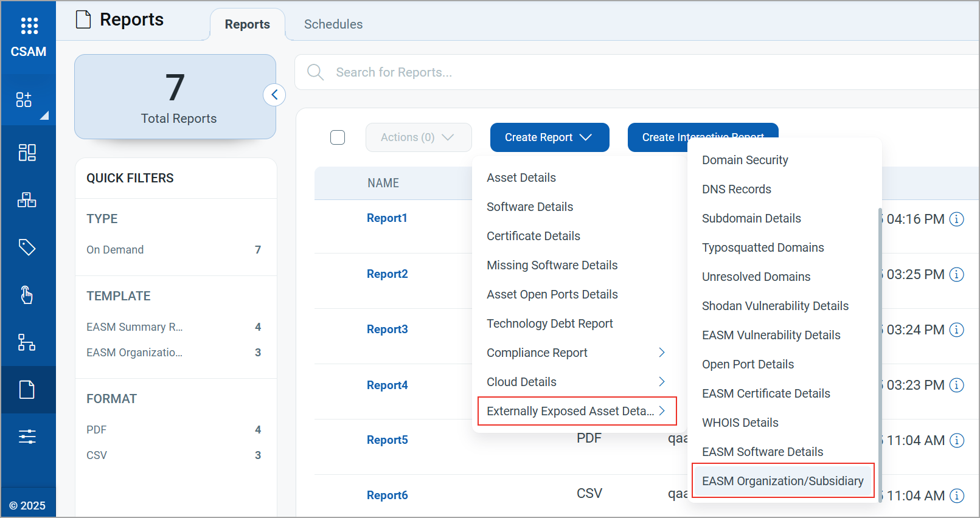The image size is (980, 518).
Task: Click the submenu vertical scrollbar
Action: tap(880, 353)
